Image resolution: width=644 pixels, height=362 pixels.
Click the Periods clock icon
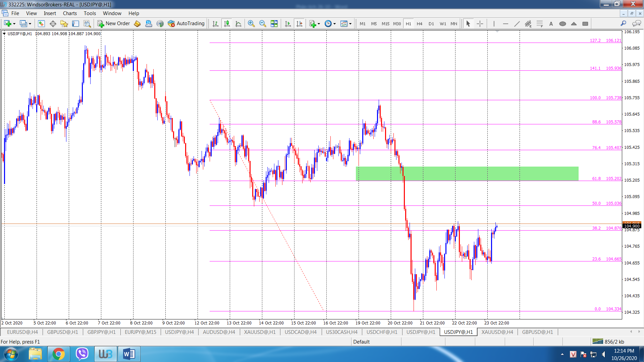point(328,23)
